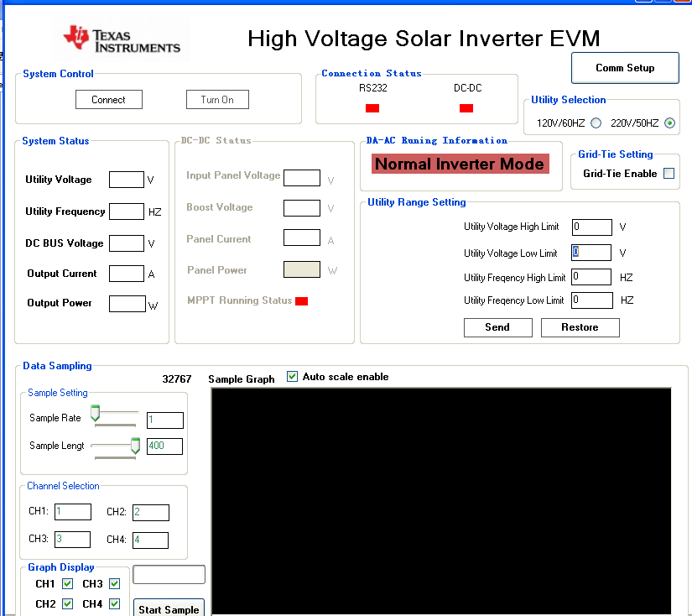The height and width of the screenshot is (616, 692).
Task: Click the Connect button
Action: [109, 99]
